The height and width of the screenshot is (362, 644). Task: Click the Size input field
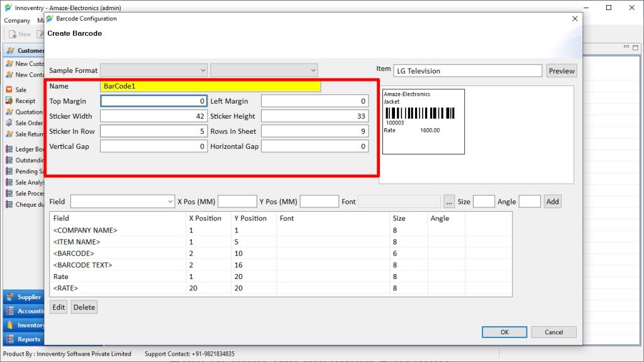pos(484,202)
